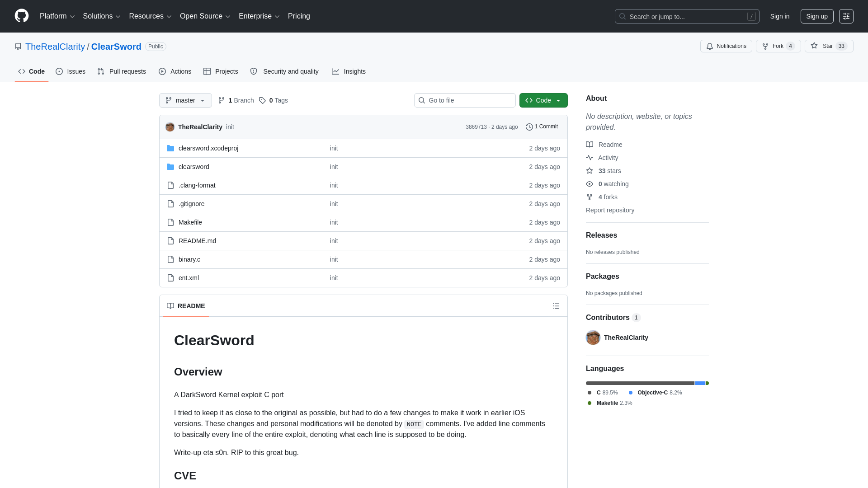
Task: Switch to the Issues tab
Action: [x=71, y=71]
